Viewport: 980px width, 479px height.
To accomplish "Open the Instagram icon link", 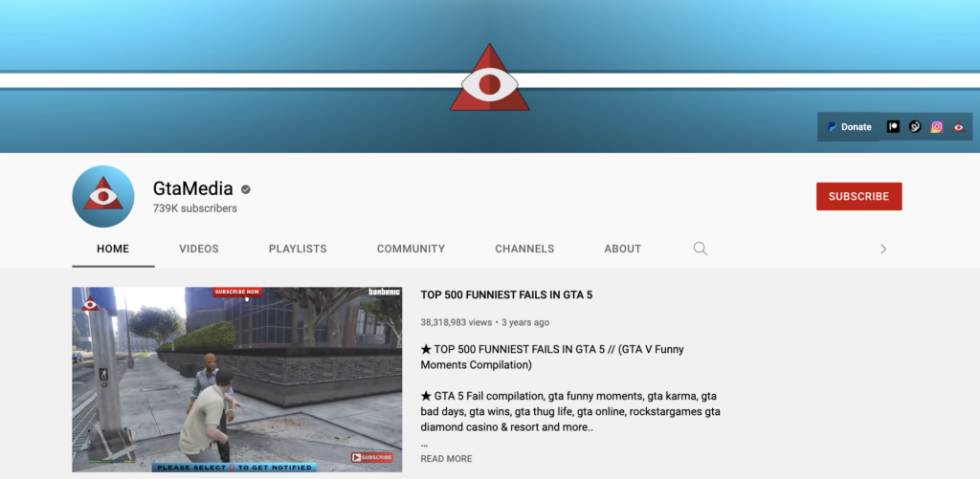I will pyautogui.click(x=937, y=127).
